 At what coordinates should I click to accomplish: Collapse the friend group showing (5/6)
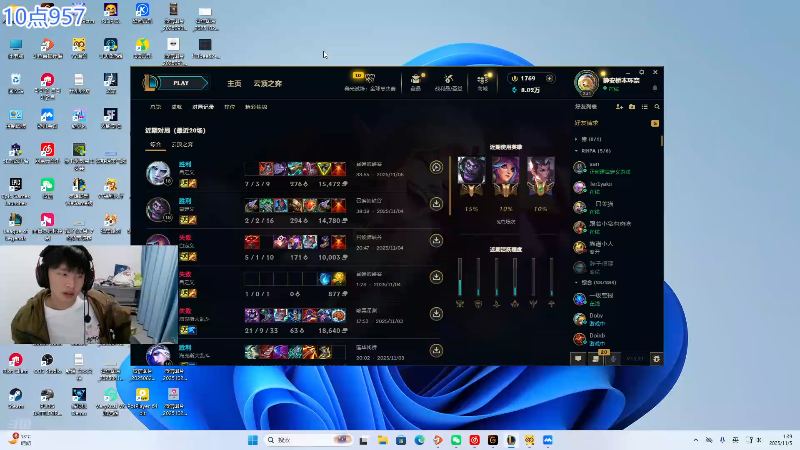pyautogui.click(x=576, y=151)
